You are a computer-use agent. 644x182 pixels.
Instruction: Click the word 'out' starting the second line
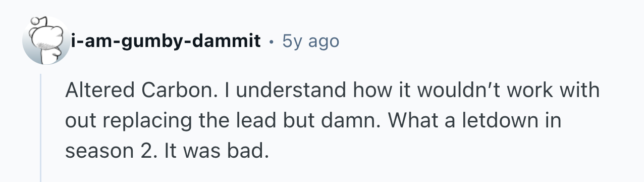78,121
